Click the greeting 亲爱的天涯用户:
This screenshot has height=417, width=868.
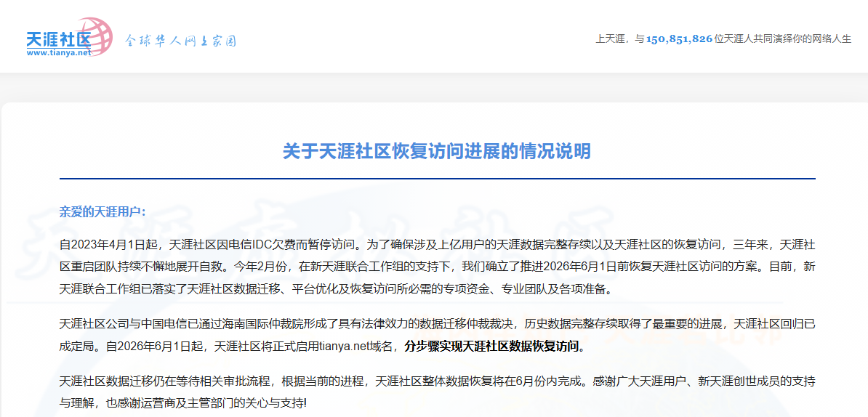[x=103, y=212]
